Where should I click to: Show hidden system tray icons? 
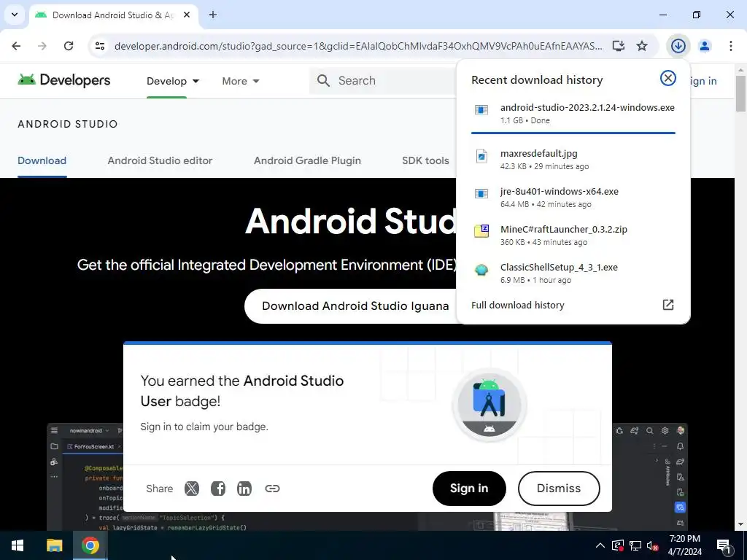(x=600, y=545)
